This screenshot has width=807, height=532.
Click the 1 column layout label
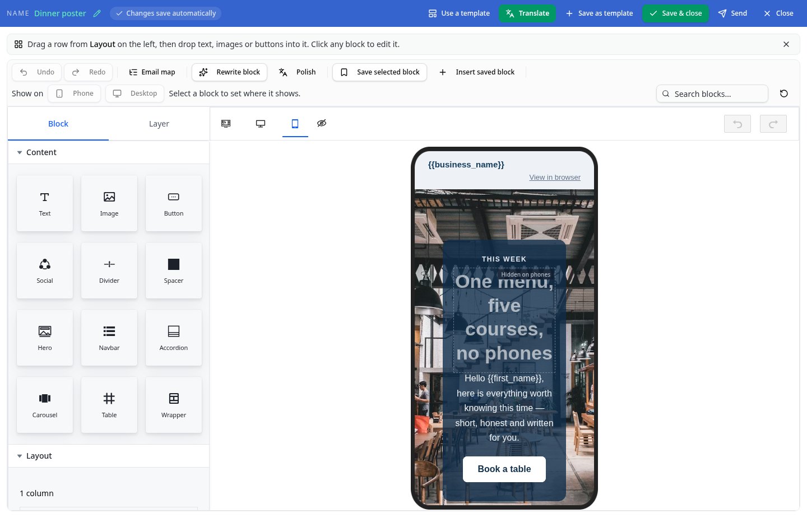click(36, 493)
